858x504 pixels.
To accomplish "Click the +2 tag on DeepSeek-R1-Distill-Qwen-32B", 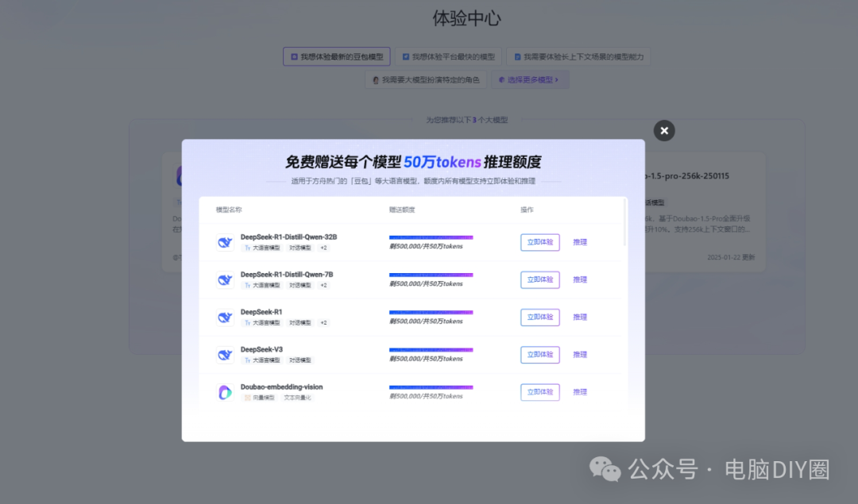I will tap(323, 248).
